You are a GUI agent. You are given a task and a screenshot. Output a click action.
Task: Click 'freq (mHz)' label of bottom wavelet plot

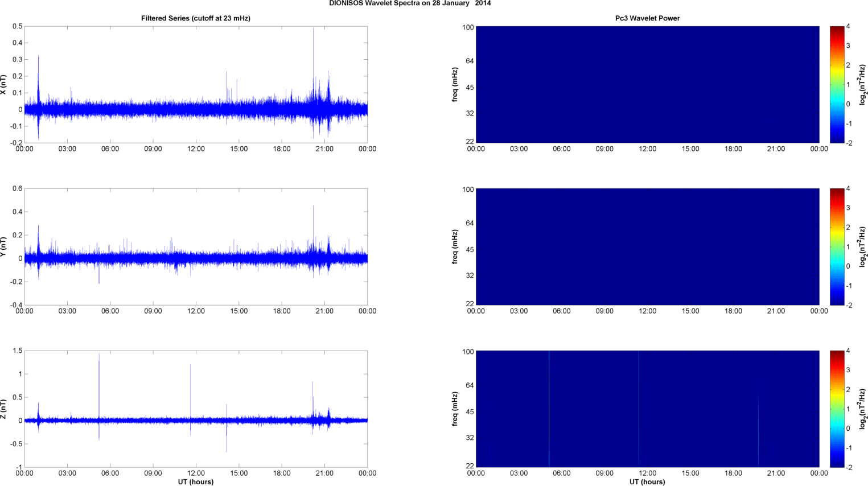click(x=455, y=409)
